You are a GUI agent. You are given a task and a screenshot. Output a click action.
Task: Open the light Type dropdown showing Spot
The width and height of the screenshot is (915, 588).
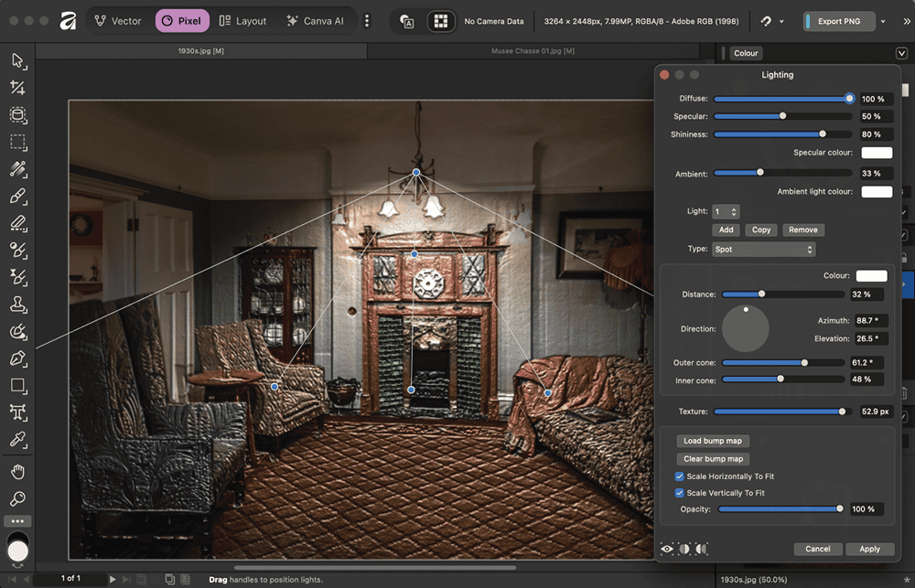point(763,249)
